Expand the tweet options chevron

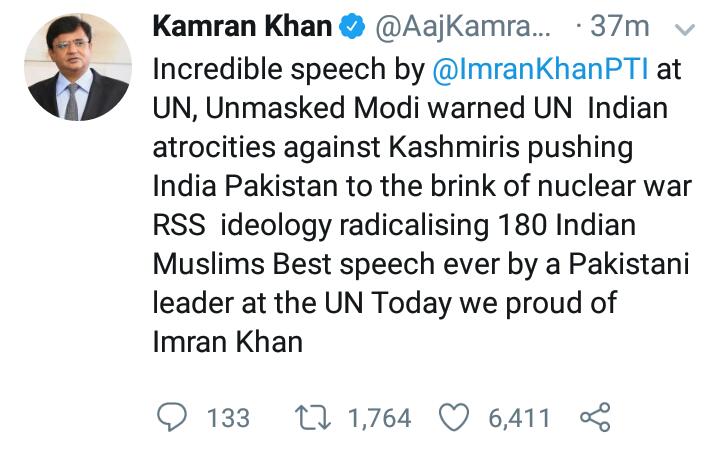(x=685, y=30)
